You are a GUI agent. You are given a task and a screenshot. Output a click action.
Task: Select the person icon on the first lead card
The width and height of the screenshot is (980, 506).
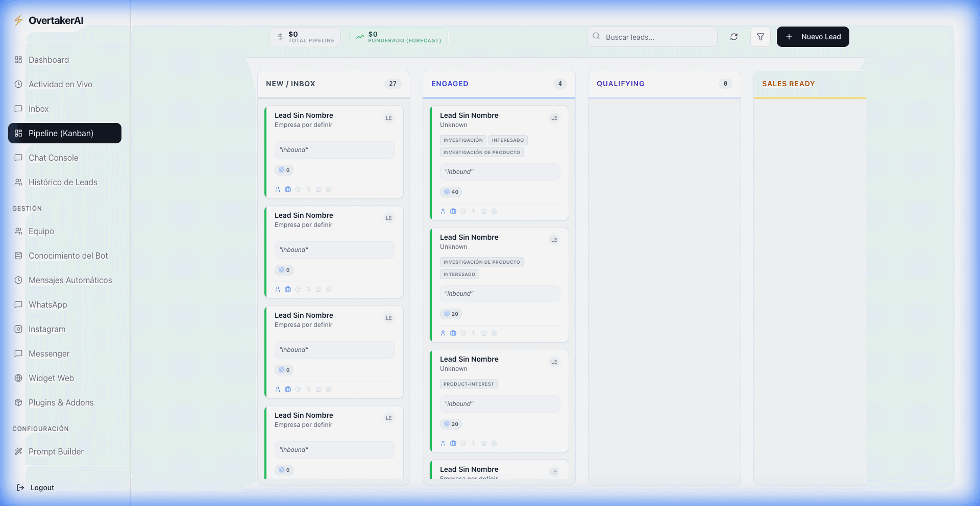click(278, 189)
